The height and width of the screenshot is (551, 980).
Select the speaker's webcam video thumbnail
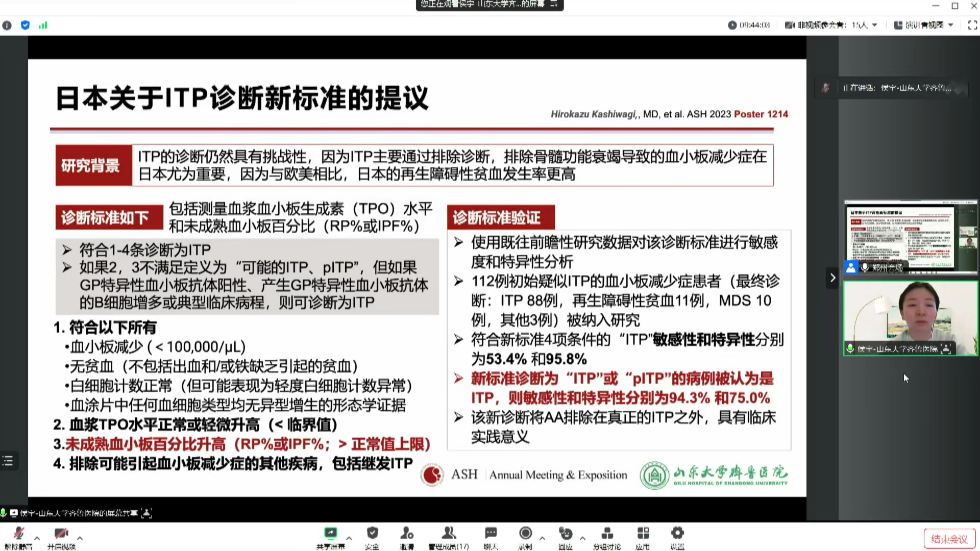[911, 318]
